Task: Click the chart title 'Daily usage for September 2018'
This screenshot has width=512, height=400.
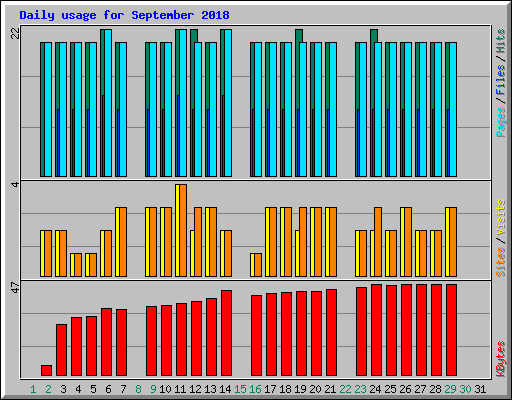Action: tap(124, 15)
